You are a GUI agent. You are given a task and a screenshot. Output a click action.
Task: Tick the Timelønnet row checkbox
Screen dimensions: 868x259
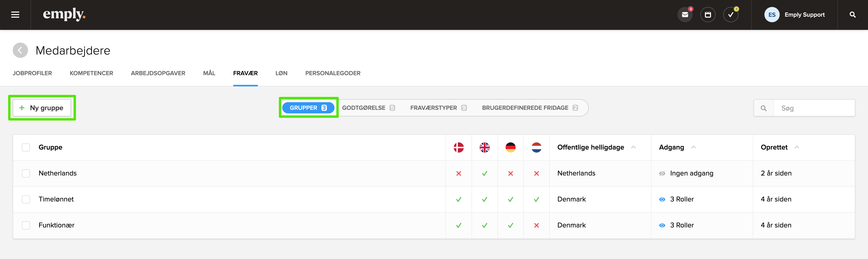point(26,199)
